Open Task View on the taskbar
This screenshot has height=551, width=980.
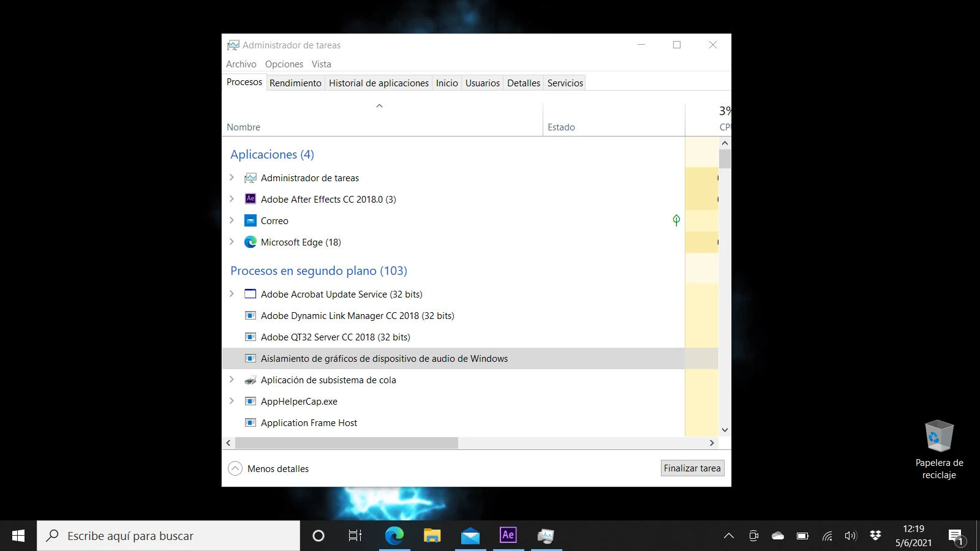(355, 536)
